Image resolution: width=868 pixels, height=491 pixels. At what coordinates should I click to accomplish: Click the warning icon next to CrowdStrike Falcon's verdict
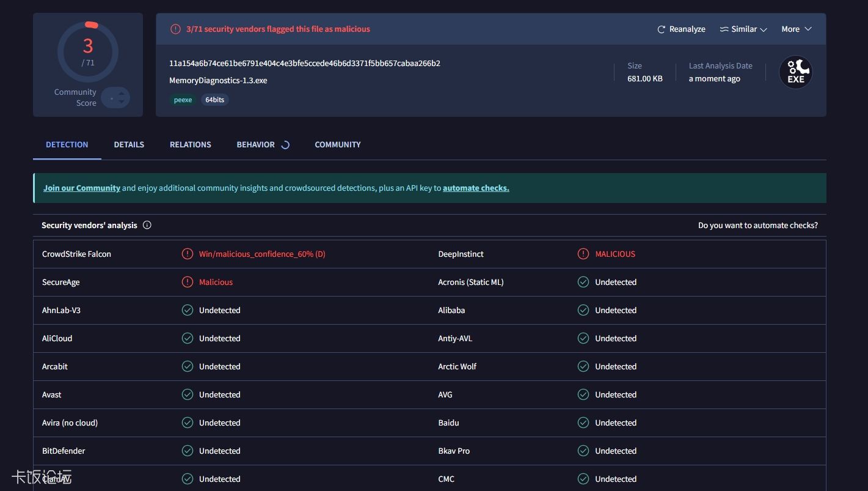[x=187, y=254]
